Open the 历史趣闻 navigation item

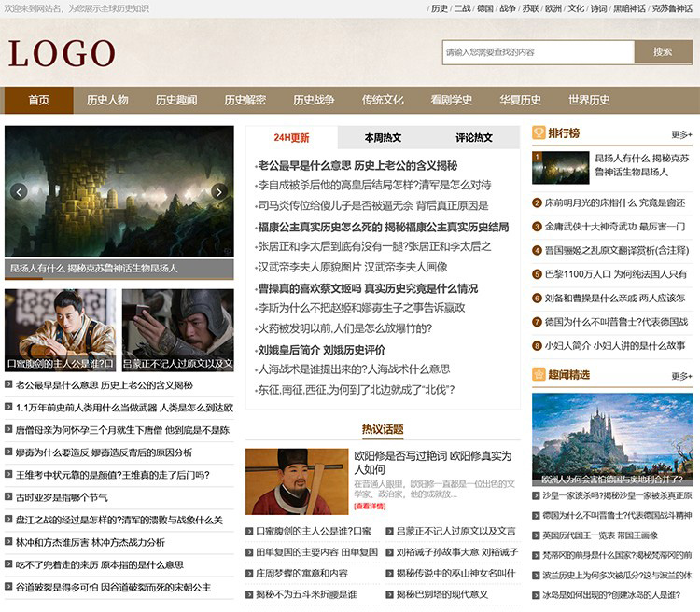[176, 100]
